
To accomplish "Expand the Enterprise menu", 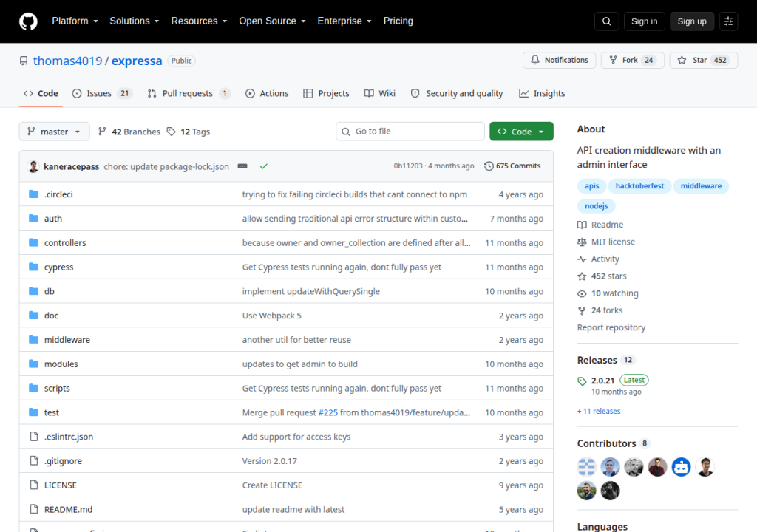I will [344, 21].
